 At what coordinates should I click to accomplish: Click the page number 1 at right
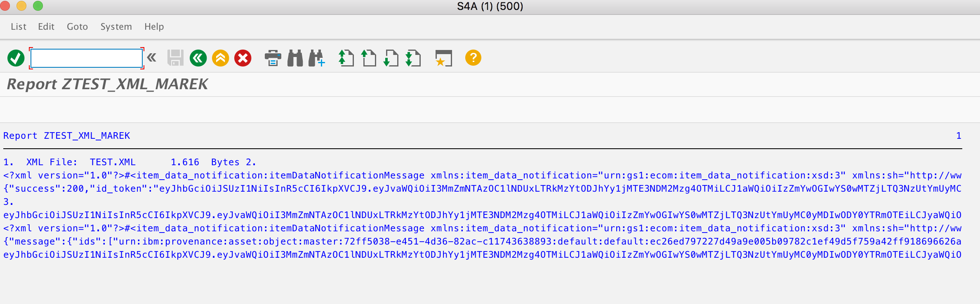[959, 136]
